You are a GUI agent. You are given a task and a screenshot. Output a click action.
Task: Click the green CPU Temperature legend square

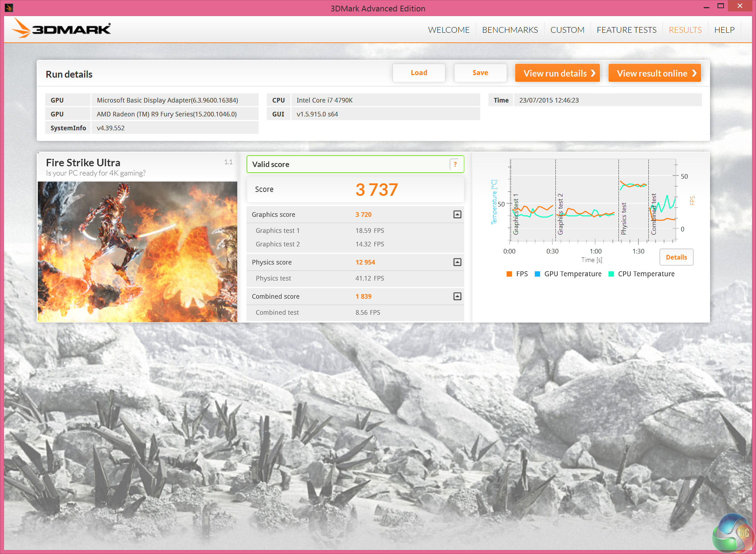[611, 274]
